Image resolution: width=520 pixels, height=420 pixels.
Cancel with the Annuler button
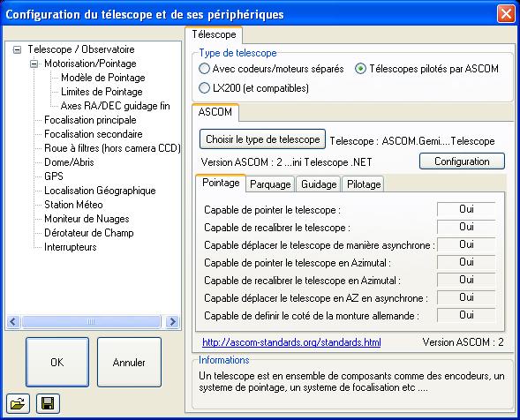click(x=129, y=362)
